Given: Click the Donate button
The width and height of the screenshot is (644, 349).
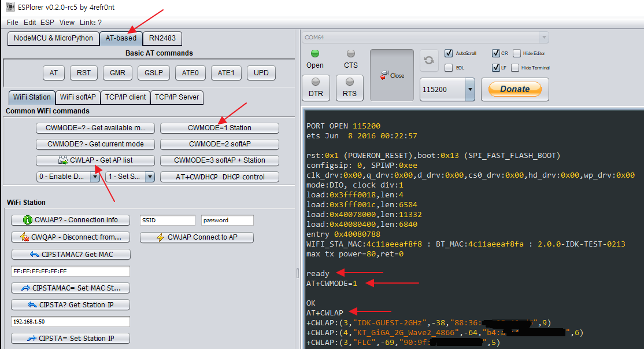Looking at the screenshot, I should [515, 89].
